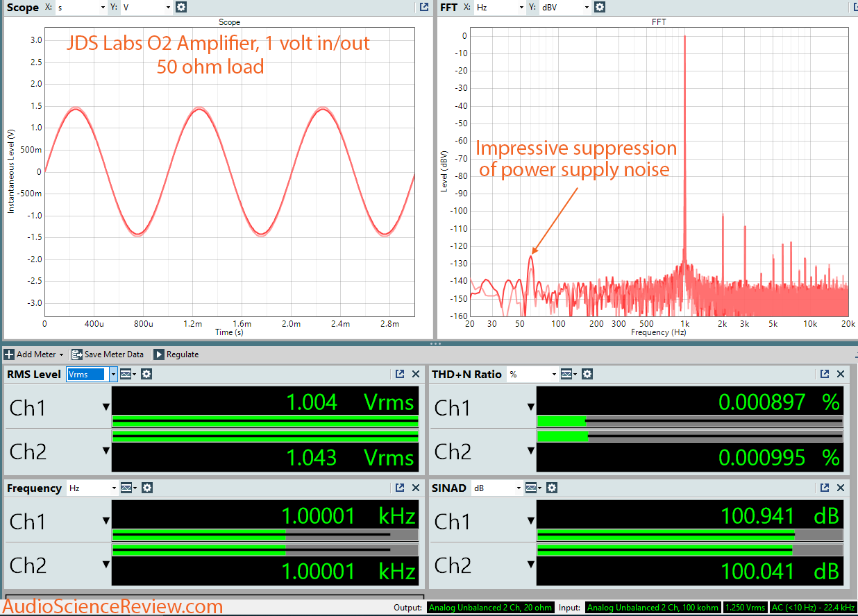Click the Scope panel title
Viewport: 858px width, 616px height.
pos(23,8)
